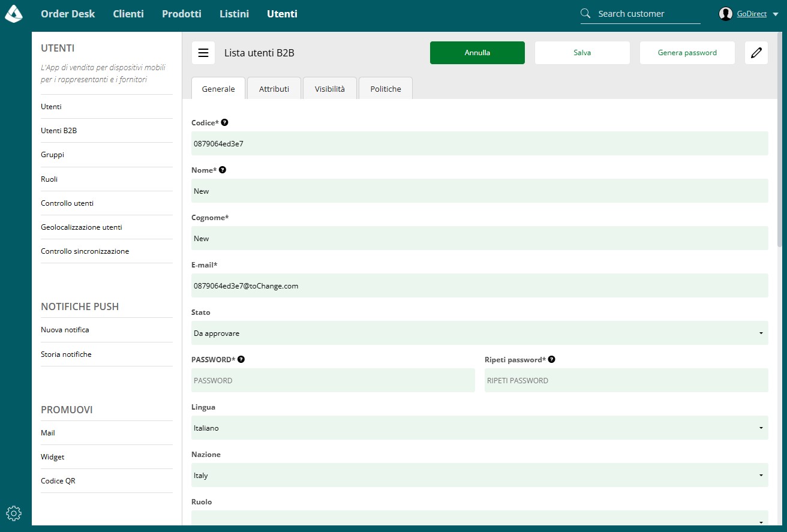The height and width of the screenshot is (532, 787).
Task: Click the help icon next to Nome
Action: coord(223,170)
